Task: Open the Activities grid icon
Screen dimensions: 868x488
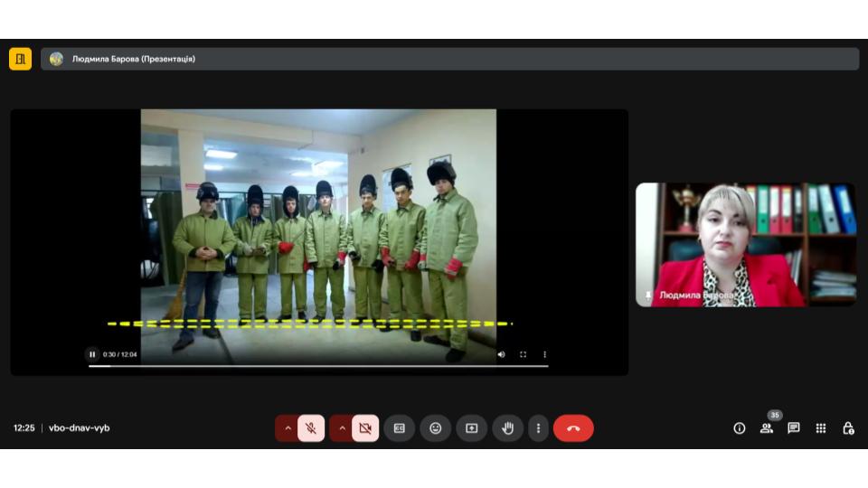Action: pyautogui.click(x=820, y=428)
